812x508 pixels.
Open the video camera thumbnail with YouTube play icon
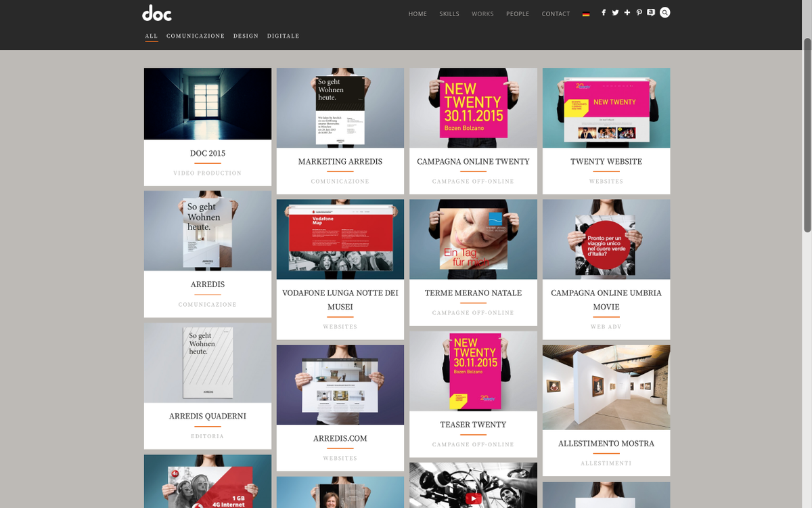(473, 485)
